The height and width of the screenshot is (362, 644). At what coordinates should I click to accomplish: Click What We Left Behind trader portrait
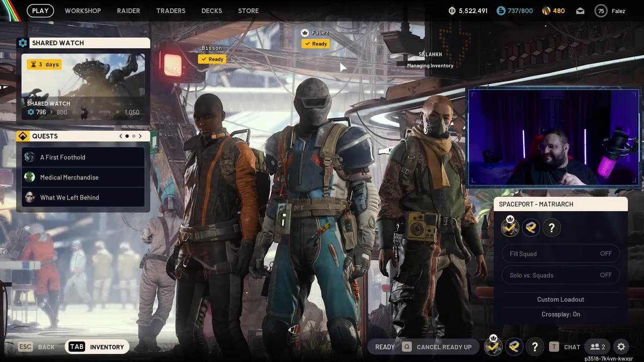(x=30, y=197)
